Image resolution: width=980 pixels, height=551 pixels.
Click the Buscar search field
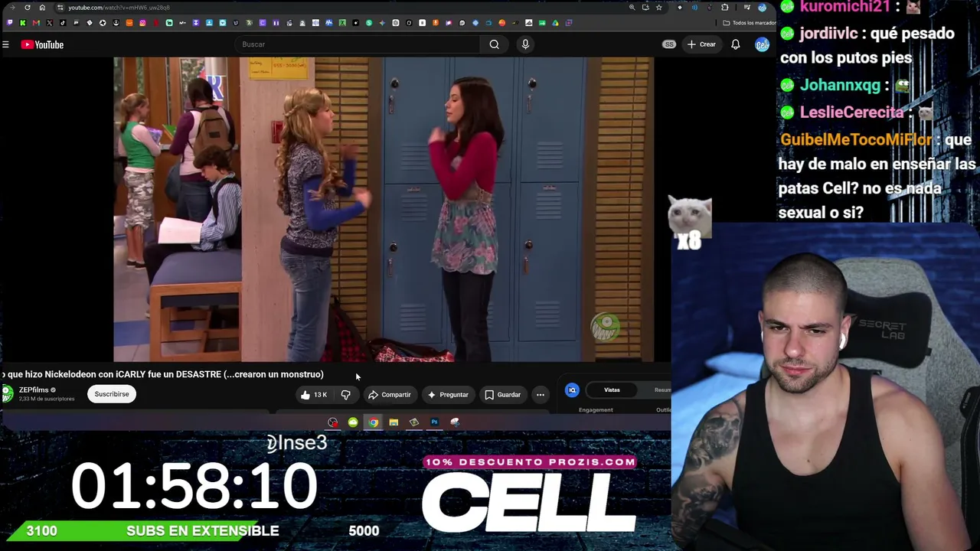(x=358, y=44)
